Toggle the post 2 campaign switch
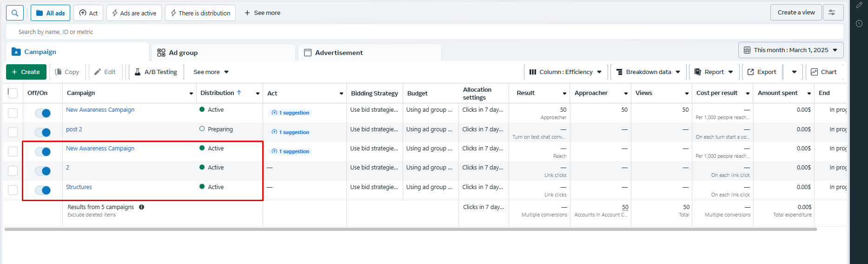 (x=43, y=133)
